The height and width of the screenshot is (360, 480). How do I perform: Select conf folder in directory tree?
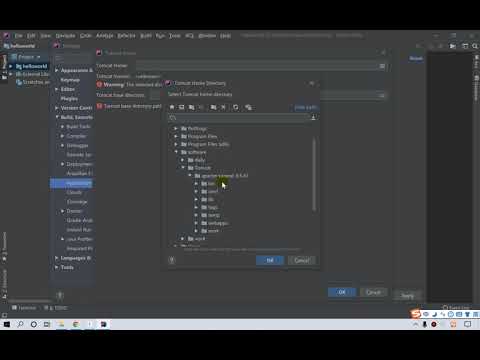pos(210,191)
